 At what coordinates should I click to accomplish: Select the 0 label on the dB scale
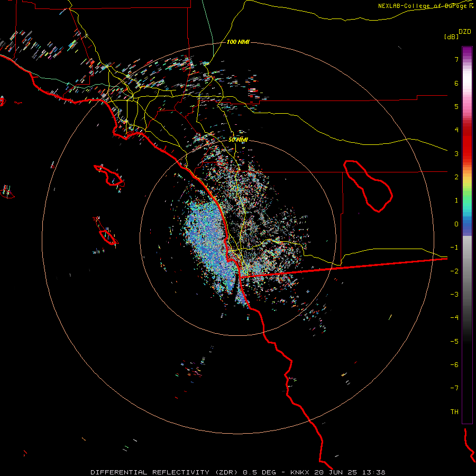pos(456,224)
